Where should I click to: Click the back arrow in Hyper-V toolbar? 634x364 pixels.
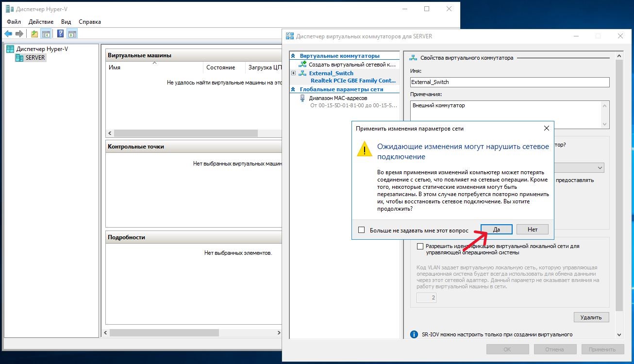pyautogui.click(x=8, y=34)
